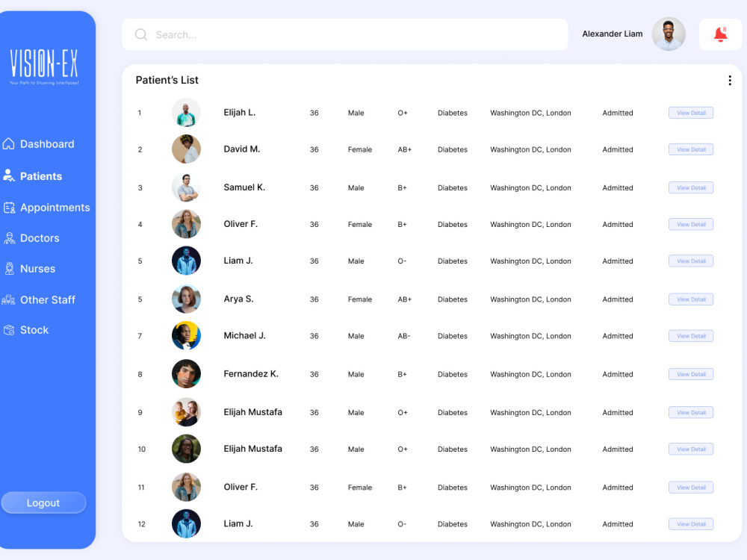Image resolution: width=747 pixels, height=560 pixels.
Task: Click the name Samuel K.
Action: (x=244, y=187)
